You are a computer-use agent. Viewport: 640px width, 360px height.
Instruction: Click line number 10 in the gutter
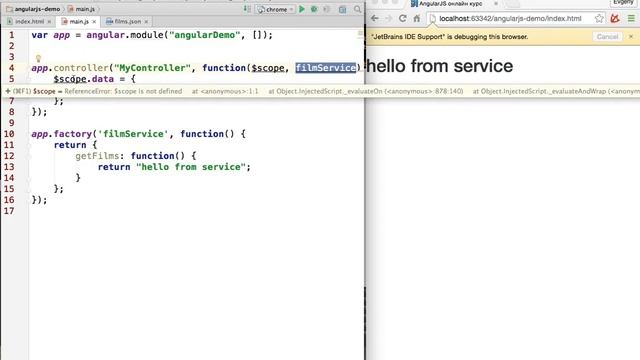[x=9, y=134]
